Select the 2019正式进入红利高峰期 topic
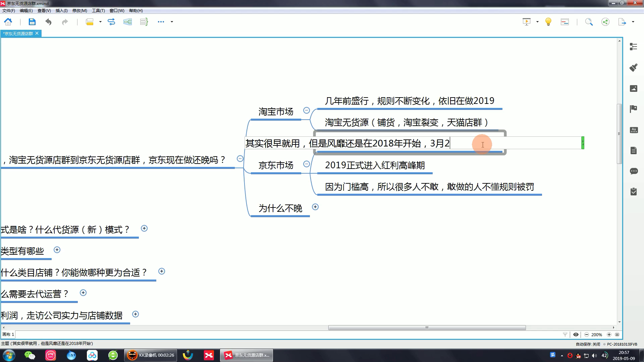 click(375, 165)
